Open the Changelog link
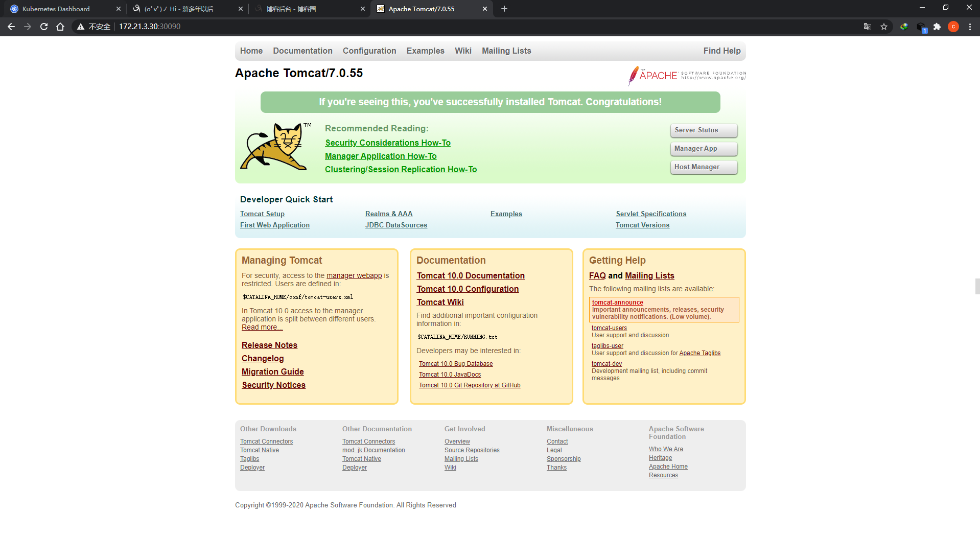Image resolution: width=980 pixels, height=535 pixels. click(263, 359)
